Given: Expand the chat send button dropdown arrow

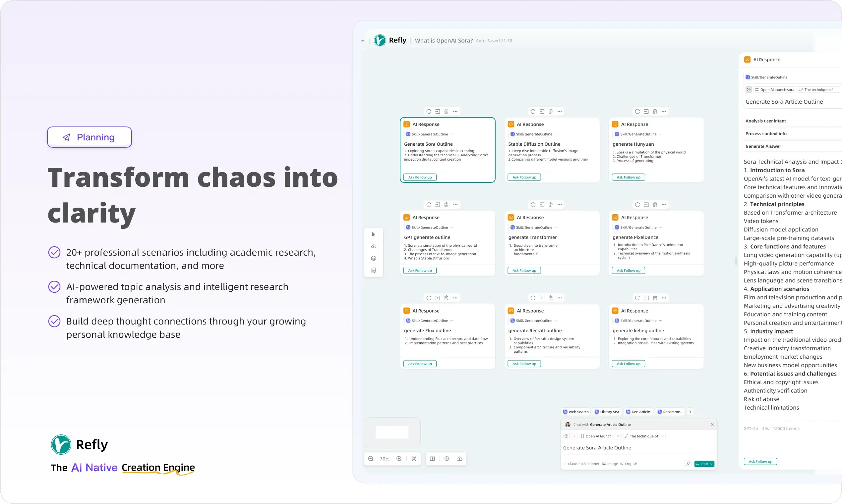Looking at the screenshot, I should point(711,464).
